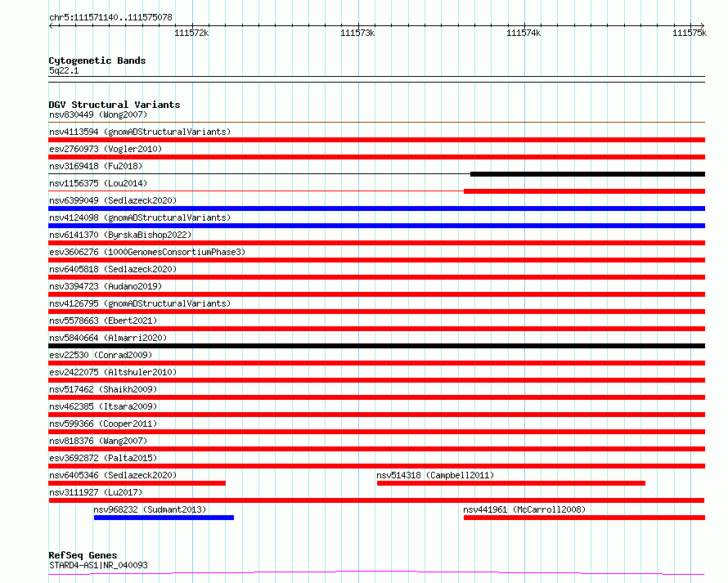Select variant esv3692872 (Palta2015)

click(x=103, y=458)
